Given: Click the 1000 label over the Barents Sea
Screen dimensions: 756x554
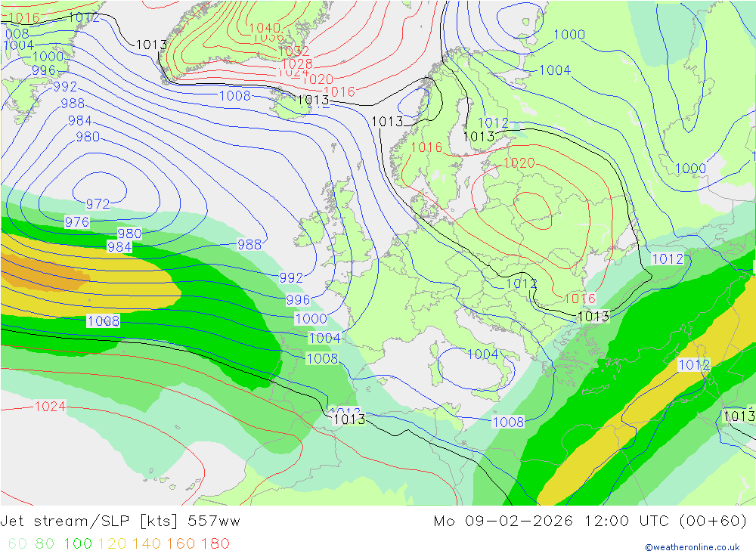Looking at the screenshot, I should pos(569,35).
